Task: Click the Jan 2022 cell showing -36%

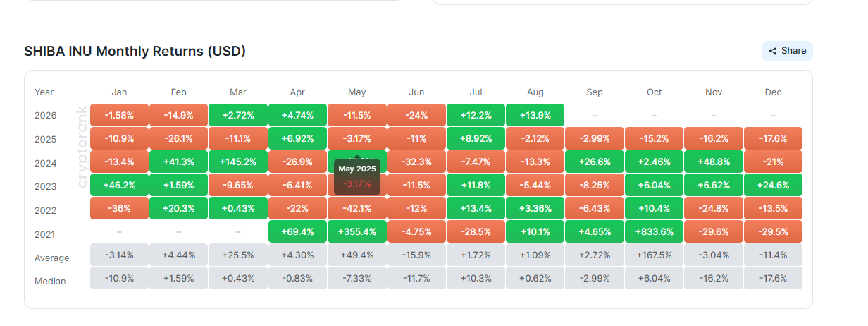Action: click(119, 210)
